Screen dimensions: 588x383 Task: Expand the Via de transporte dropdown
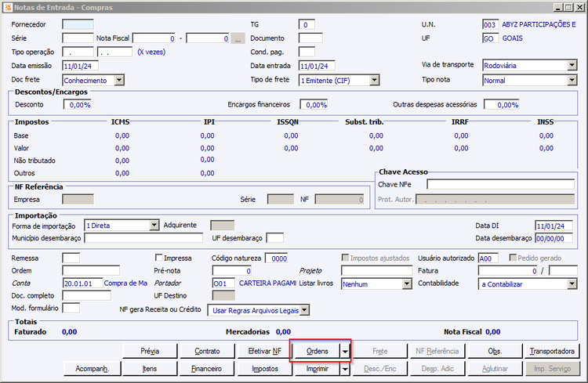(x=572, y=65)
